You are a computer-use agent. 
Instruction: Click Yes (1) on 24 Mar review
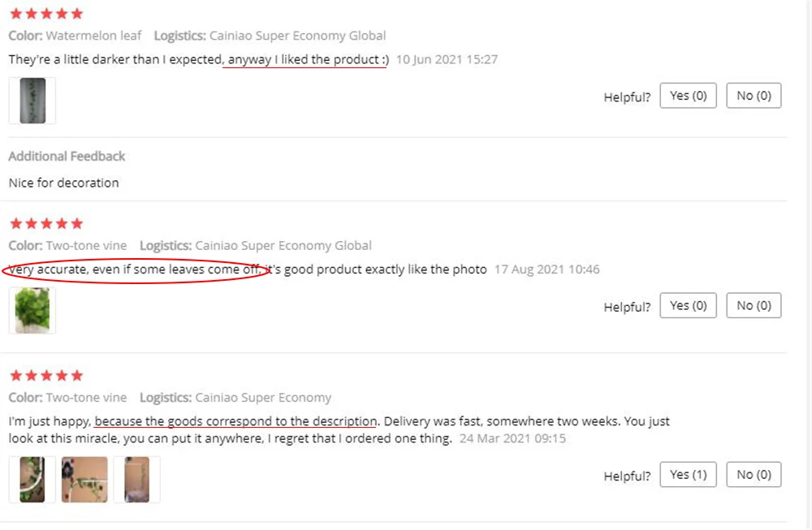[688, 475]
